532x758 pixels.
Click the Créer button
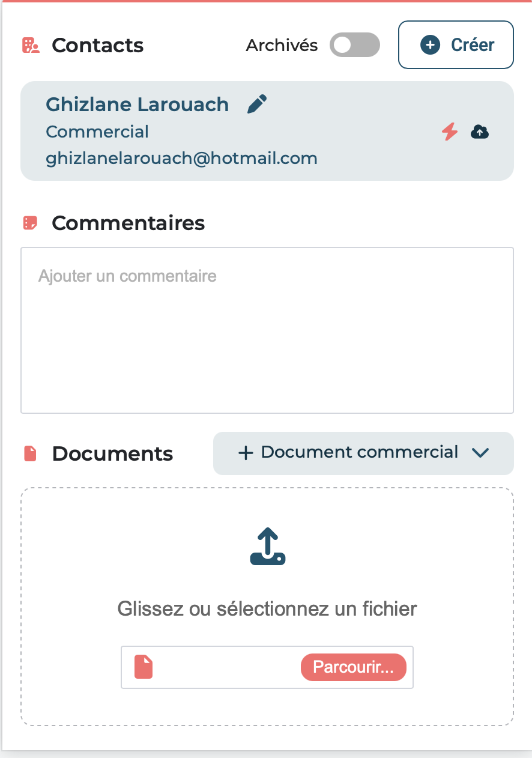456,45
